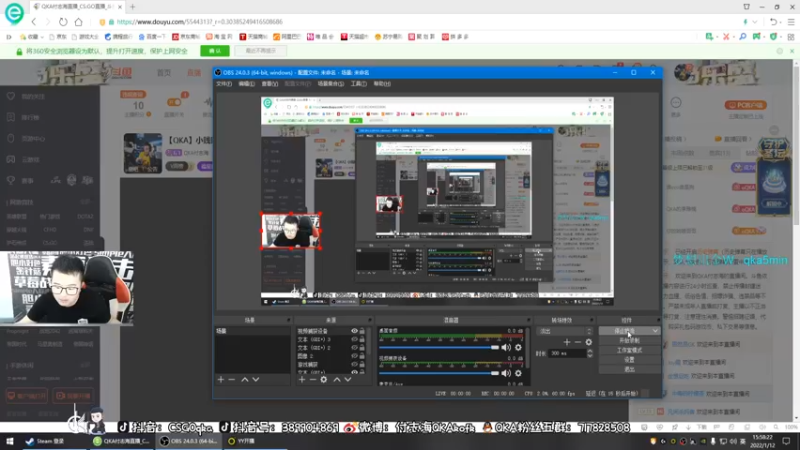The height and width of the screenshot is (450, 800).
Task: Open source properties via the gear icon
Action: [324, 380]
